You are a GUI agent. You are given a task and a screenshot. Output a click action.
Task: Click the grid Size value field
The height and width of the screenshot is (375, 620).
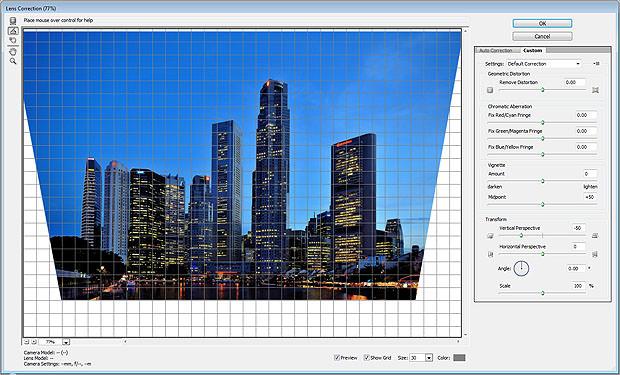tap(417, 358)
